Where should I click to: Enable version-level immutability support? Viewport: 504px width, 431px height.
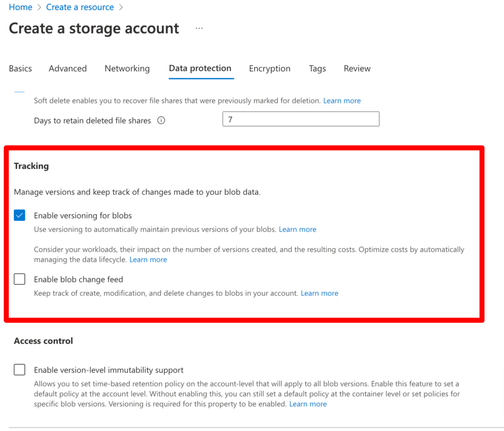pyautogui.click(x=19, y=369)
